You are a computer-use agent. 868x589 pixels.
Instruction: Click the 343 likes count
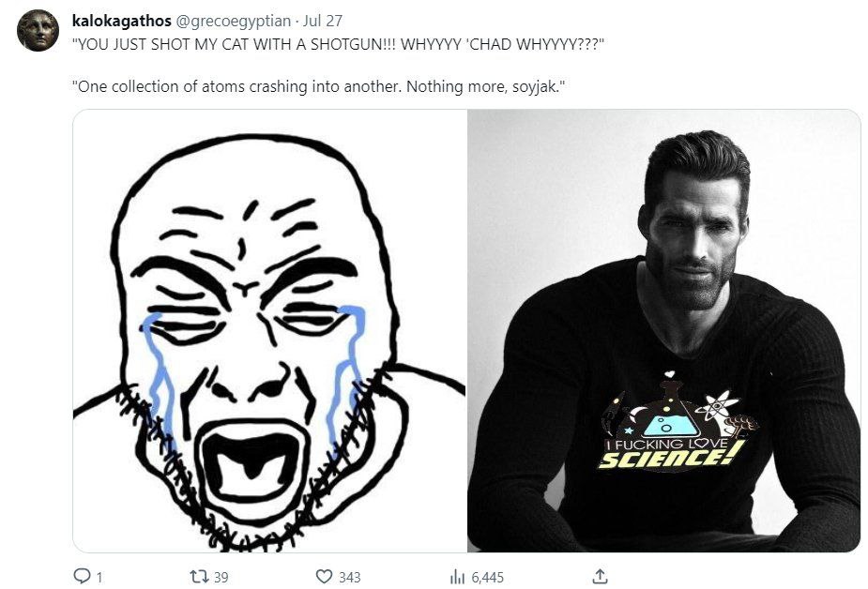[349, 577]
